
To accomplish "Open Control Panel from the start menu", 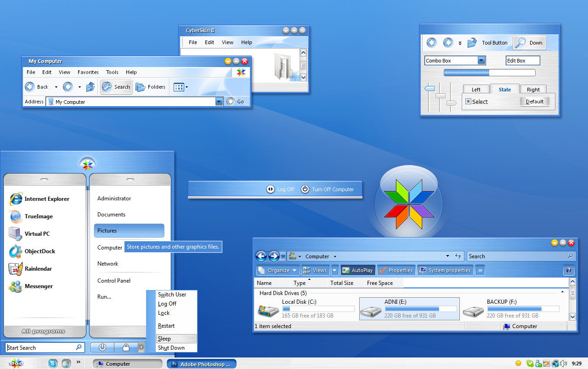I will 114,281.
